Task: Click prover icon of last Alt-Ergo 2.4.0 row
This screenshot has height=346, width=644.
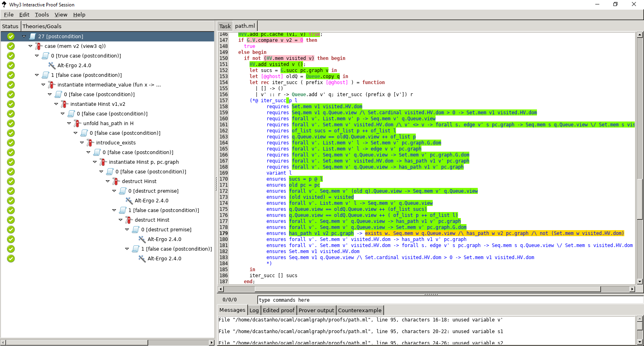Action: [142, 258]
